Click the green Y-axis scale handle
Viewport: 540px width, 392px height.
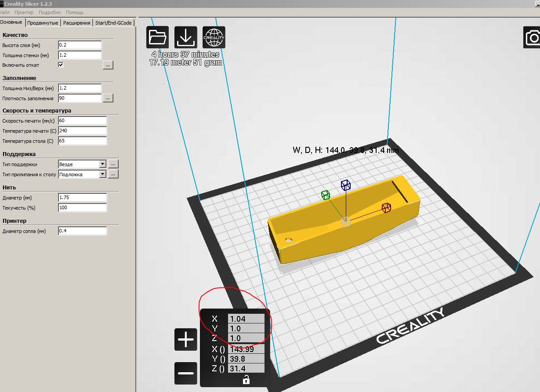tap(326, 195)
